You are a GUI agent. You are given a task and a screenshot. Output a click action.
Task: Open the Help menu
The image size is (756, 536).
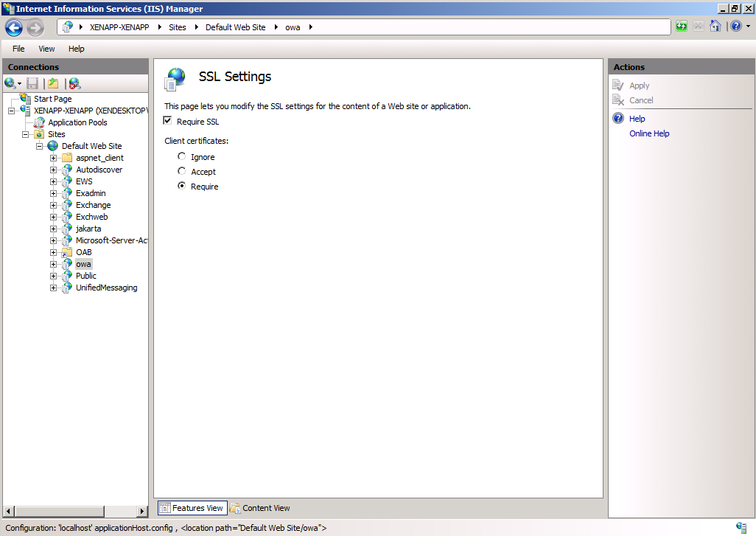pos(76,49)
